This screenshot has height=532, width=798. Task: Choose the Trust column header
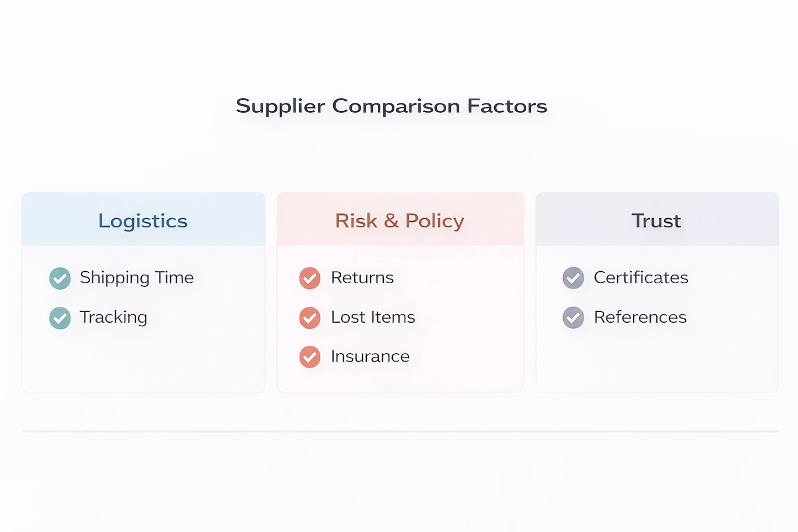[x=656, y=221]
